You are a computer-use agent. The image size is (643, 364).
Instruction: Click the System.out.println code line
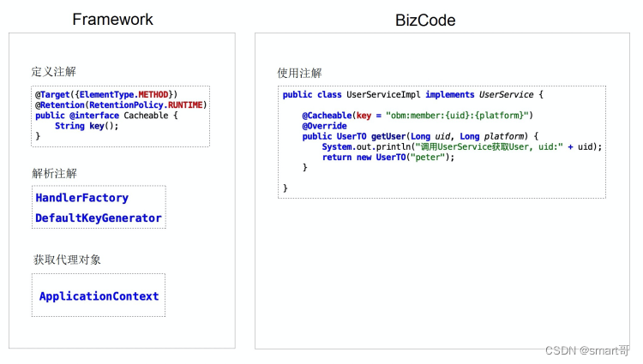(462, 147)
